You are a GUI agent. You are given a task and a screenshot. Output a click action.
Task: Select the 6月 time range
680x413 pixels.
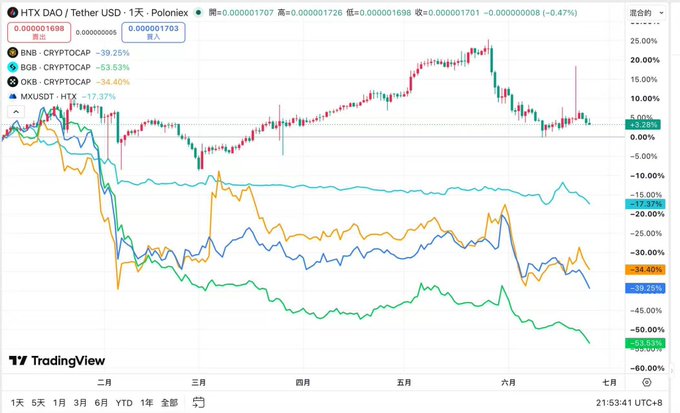pyautogui.click(x=101, y=403)
